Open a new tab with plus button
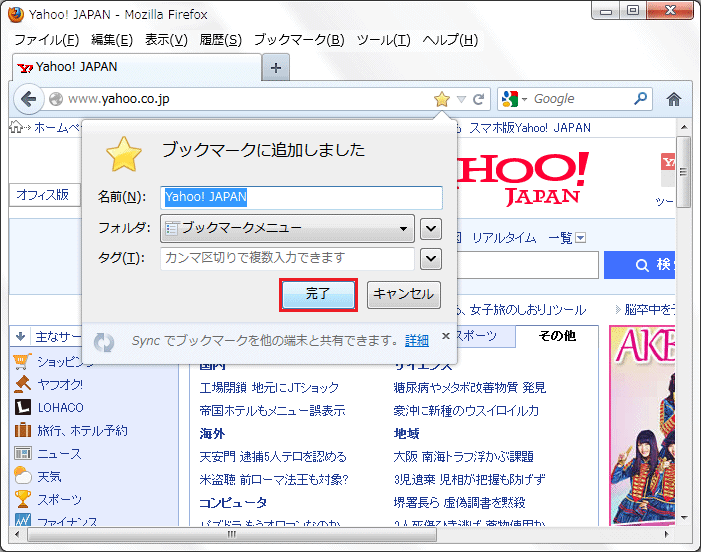 tap(276, 67)
